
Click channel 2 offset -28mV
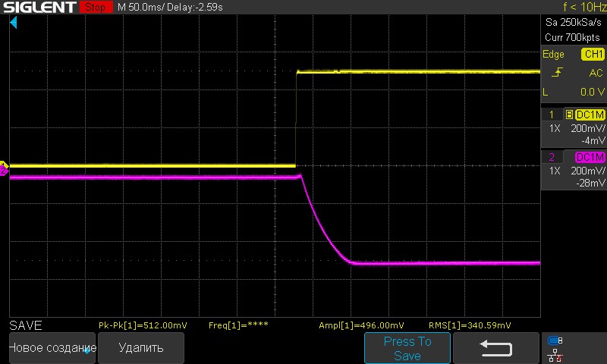click(x=590, y=183)
